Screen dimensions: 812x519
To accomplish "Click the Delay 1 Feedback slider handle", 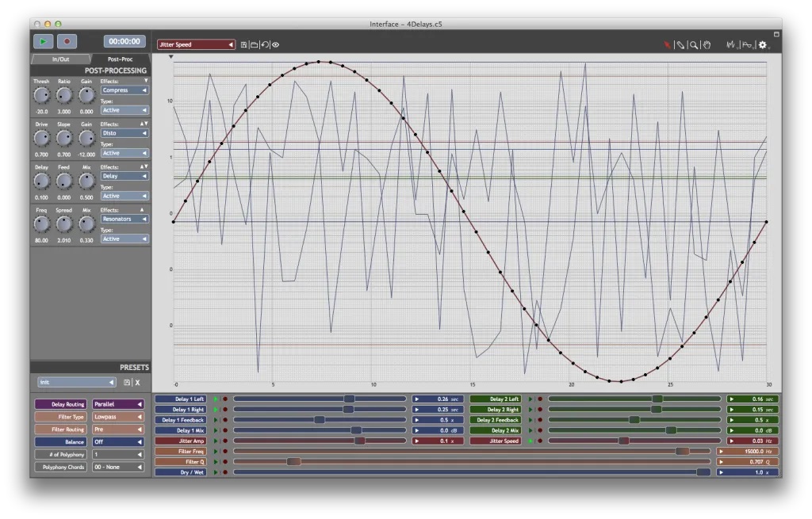I will tap(320, 420).
